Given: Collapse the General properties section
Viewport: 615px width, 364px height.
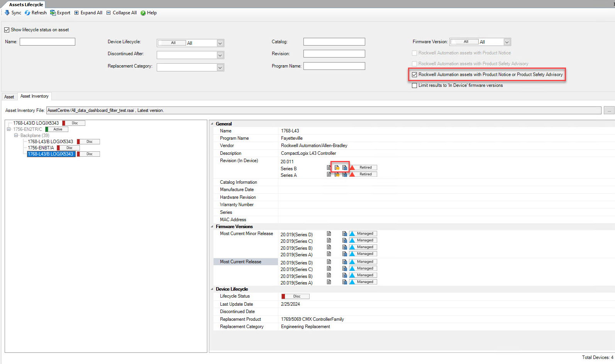Looking at the screenshot, I should point(212,124).
